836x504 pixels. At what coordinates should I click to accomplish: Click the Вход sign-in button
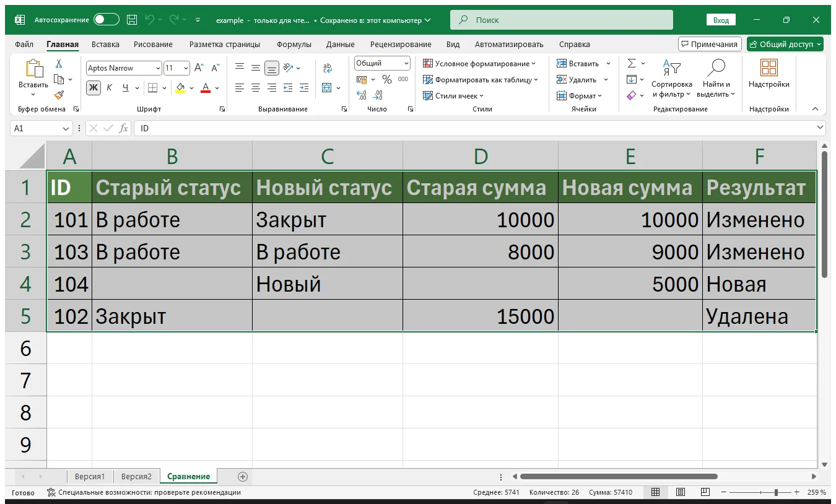(721, 20)
